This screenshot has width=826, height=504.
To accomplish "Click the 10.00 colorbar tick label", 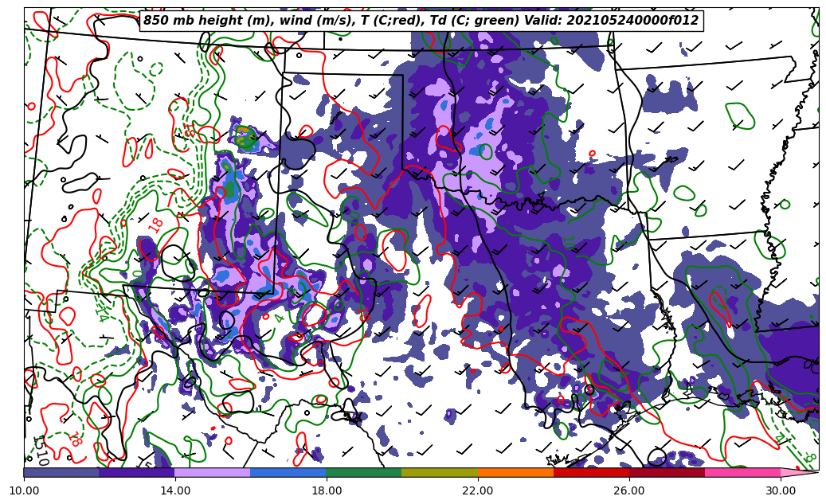I will click(x=24, y=490).
